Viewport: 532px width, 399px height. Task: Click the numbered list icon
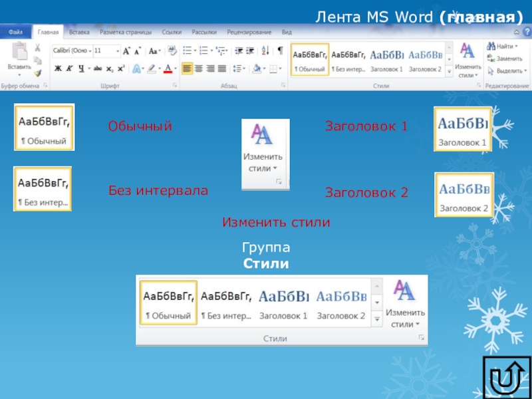tap(203, 51)
